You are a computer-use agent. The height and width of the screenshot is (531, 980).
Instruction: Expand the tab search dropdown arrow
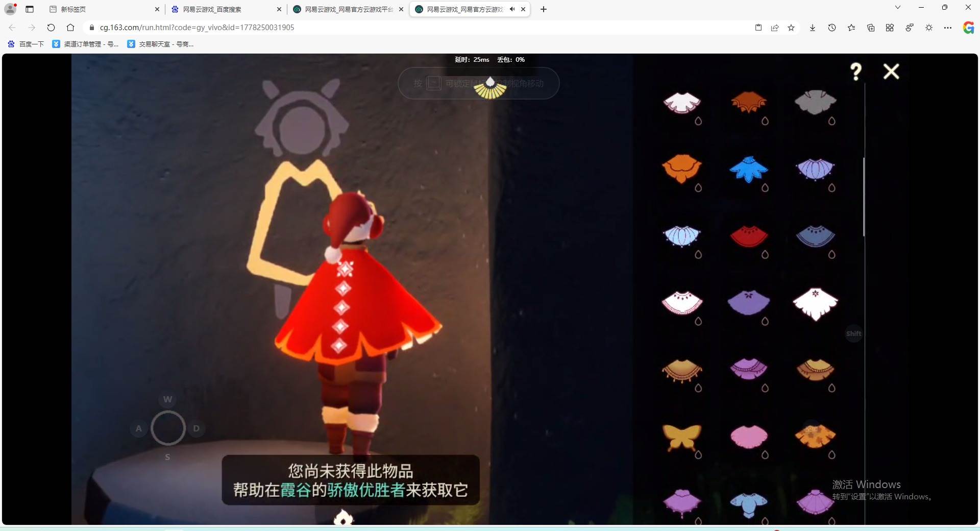(898, 7)
